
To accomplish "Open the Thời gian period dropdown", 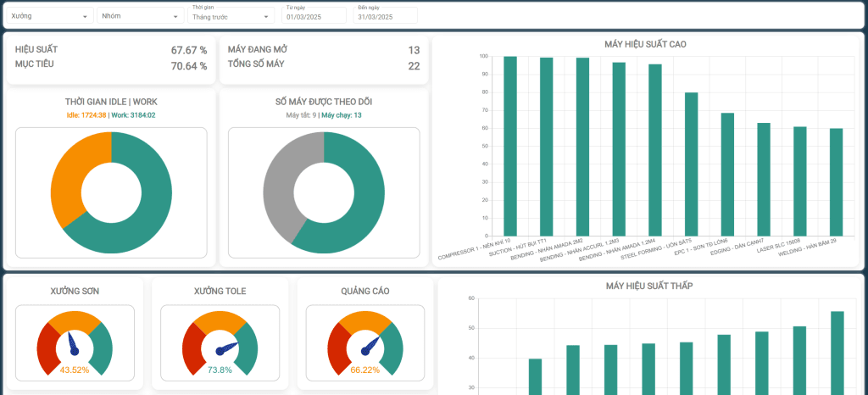I will [x=231, y=15].
